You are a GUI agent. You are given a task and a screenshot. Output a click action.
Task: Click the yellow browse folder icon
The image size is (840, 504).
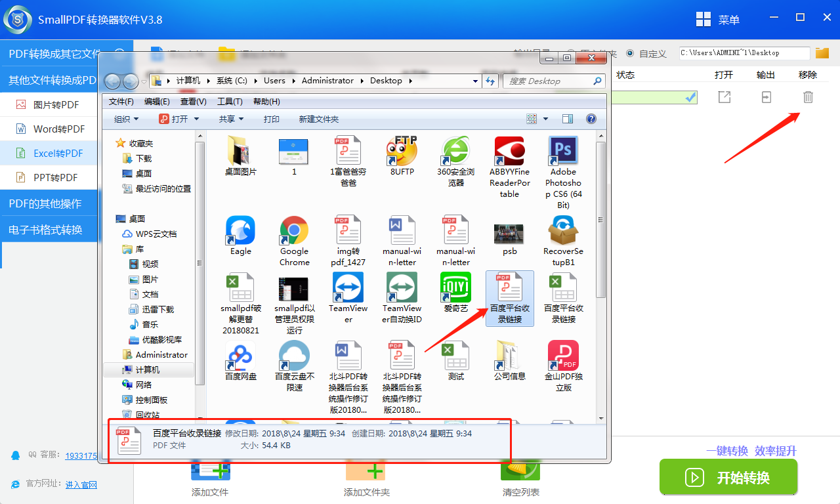pyautogui.click(x=822, y=53)
